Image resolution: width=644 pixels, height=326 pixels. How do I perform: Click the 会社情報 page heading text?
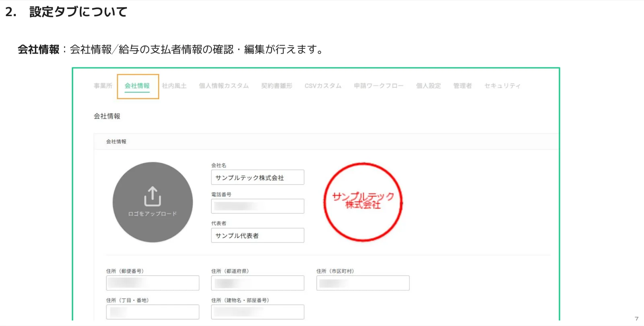pos(107,116)
